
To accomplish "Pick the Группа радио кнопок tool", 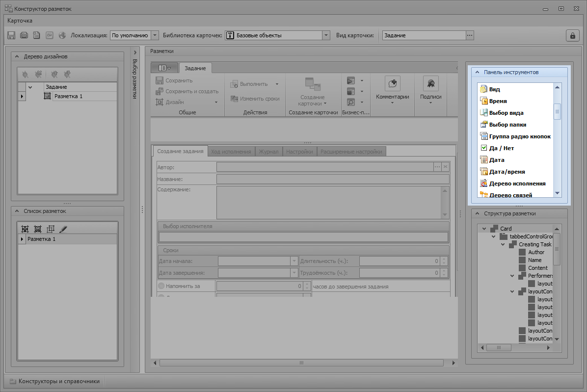I will tap(519, 136).
